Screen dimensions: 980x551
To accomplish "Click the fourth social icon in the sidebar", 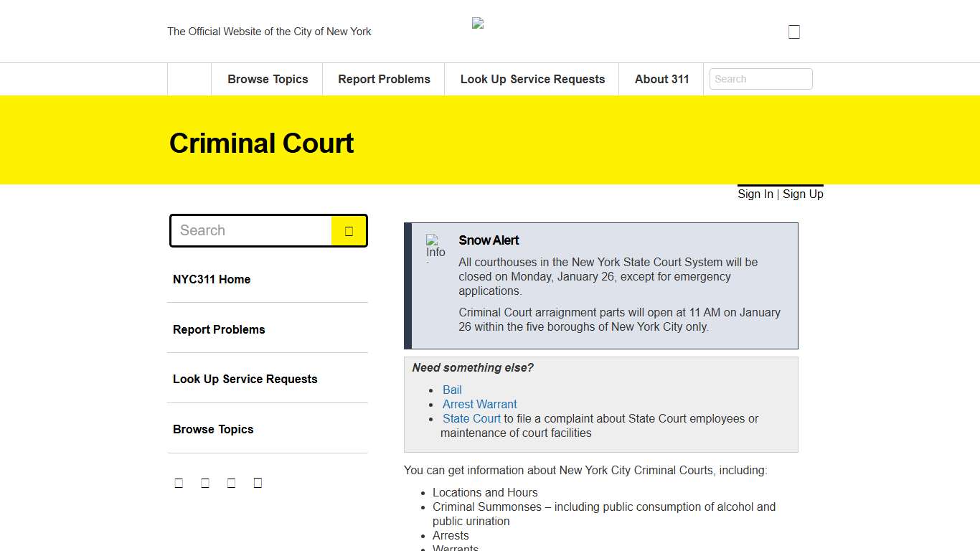I will coord(258,482).
